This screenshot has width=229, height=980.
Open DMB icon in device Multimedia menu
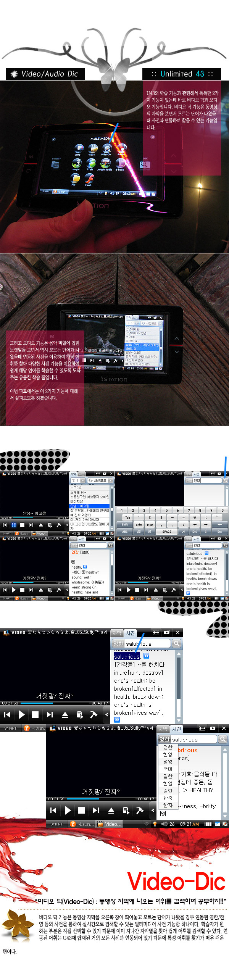click(79, 150)
